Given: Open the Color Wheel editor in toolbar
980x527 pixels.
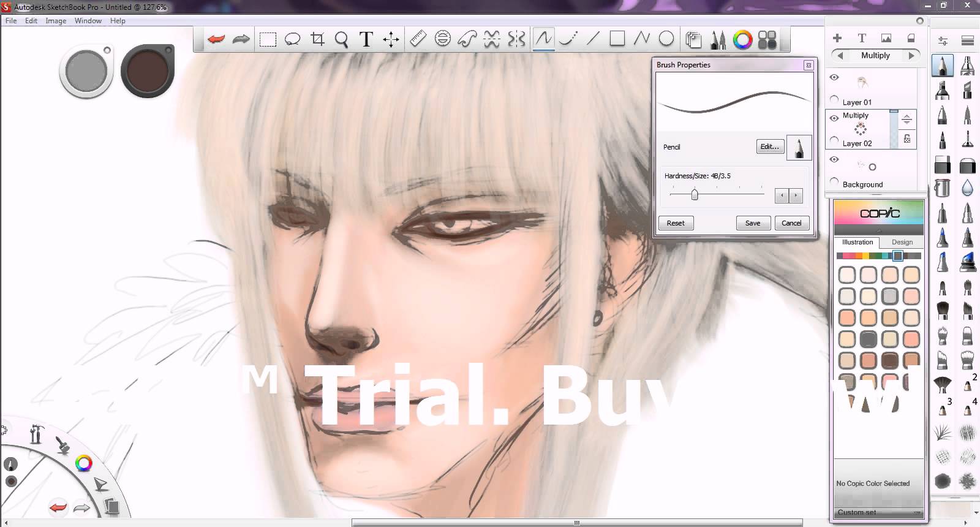Looking at the screenshot, I should [742, 40].
